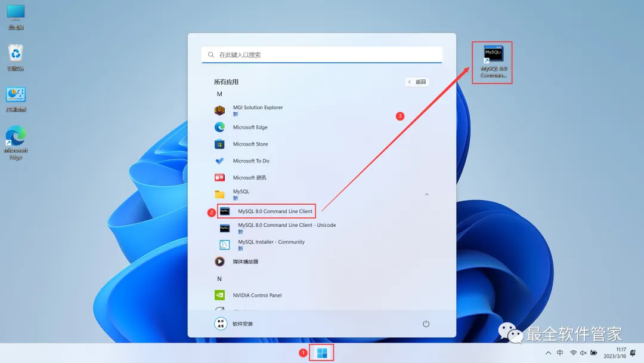644x363 pixels.
Task: Click the 所有应用 all apps heading
Action: pos(226,82)
